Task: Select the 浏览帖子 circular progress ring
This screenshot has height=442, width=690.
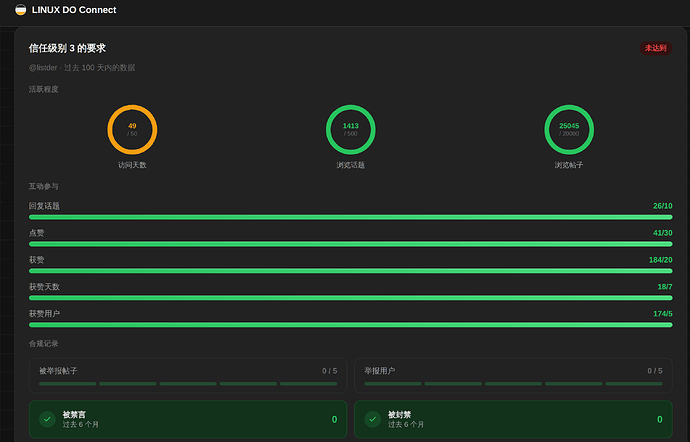Action: [x=569, y=129]
